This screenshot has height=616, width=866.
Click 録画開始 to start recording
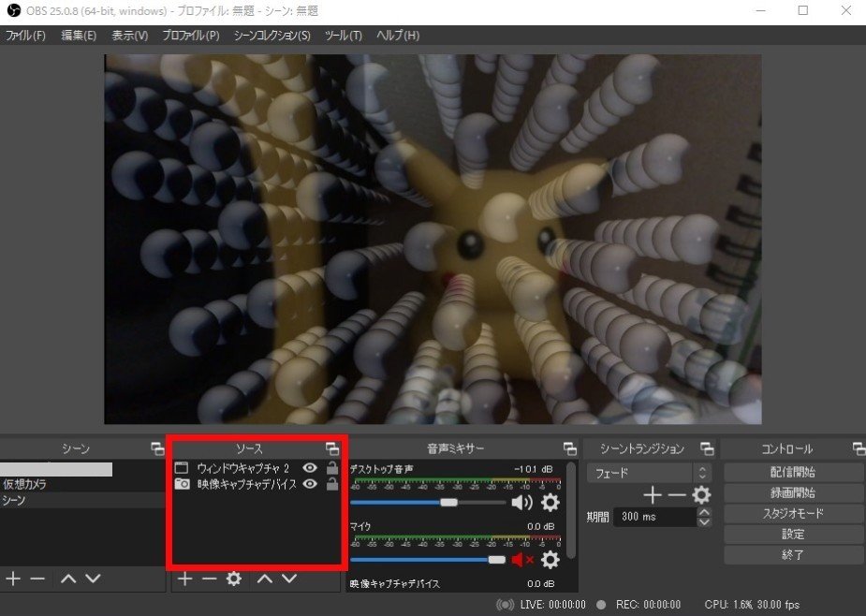pos(793,492)
